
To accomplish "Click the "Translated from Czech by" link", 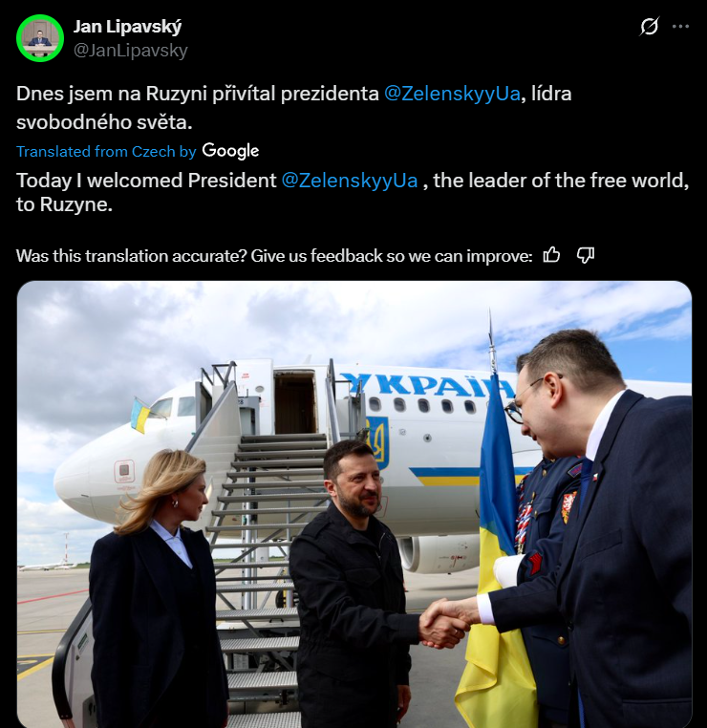I will click(x=106, y=151).
